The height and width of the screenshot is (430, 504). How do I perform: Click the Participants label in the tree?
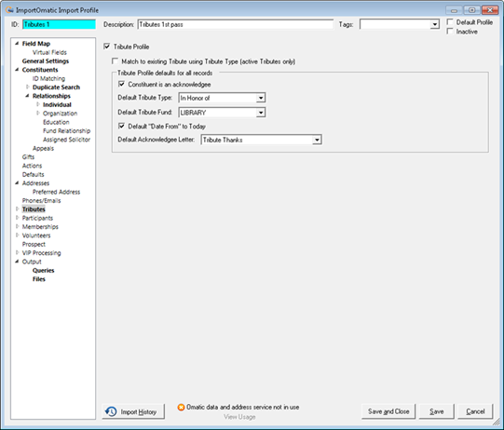click(37, 218)
